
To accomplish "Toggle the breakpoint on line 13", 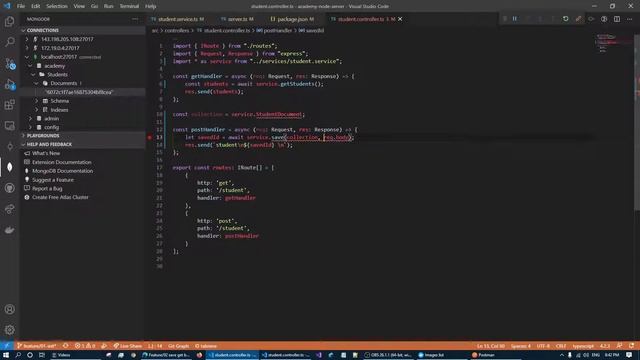I will click(150, 138).
